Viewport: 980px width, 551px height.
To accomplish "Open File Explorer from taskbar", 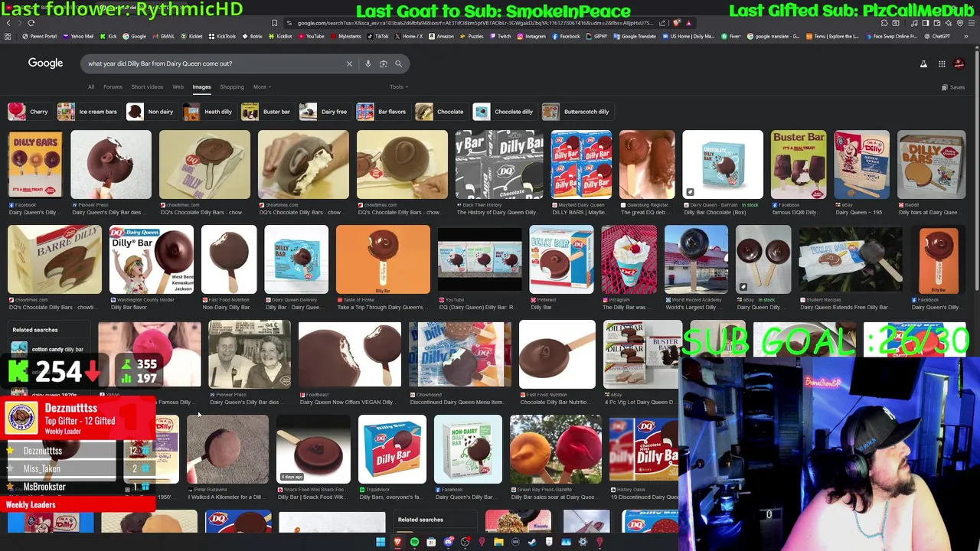I will coord(498,542).
